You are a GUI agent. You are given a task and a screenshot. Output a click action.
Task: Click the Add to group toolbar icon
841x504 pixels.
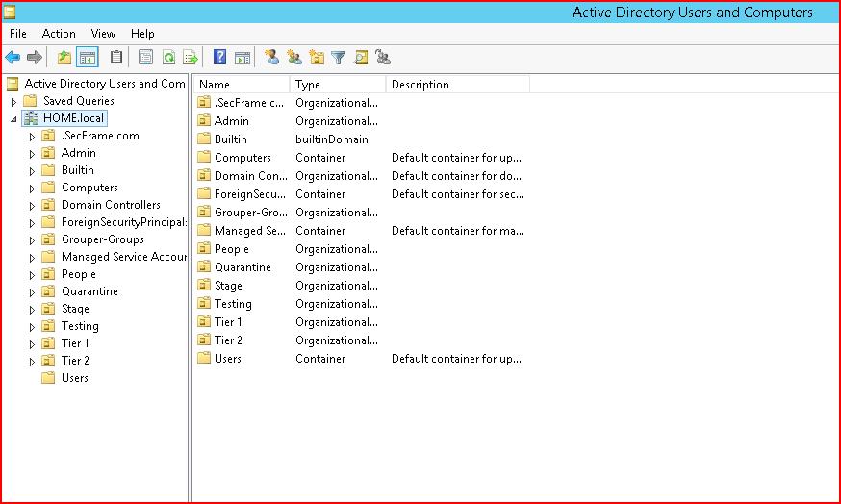[x=383, y=57]
